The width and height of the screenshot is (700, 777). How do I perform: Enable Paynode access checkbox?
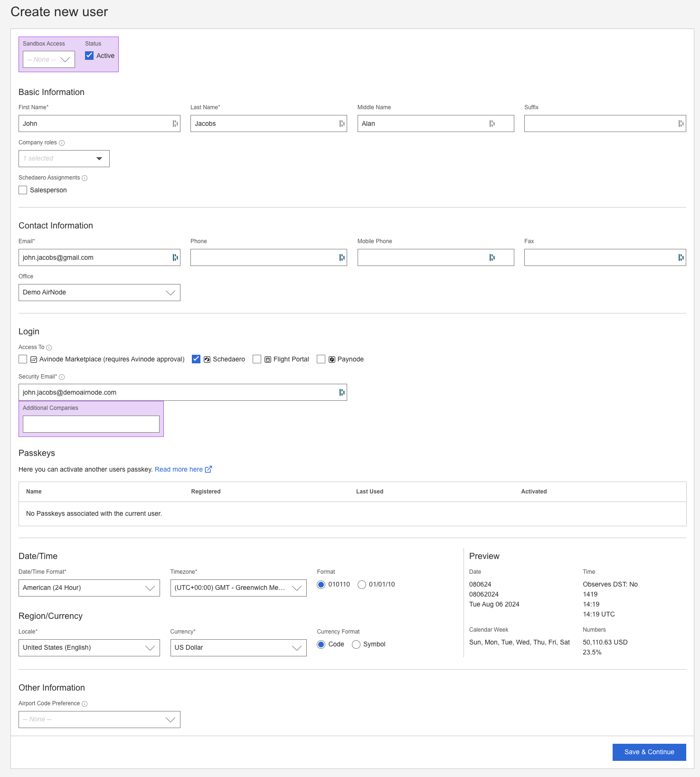pos(321,359)
